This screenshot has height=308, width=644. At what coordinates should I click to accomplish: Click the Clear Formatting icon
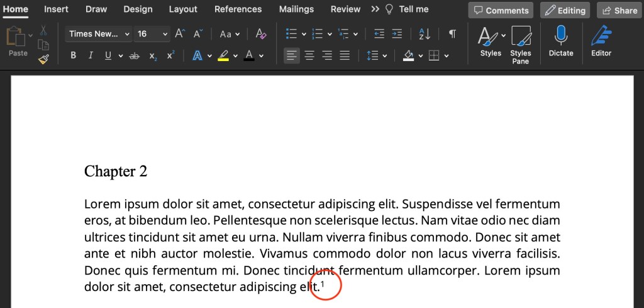coord(261,34)
